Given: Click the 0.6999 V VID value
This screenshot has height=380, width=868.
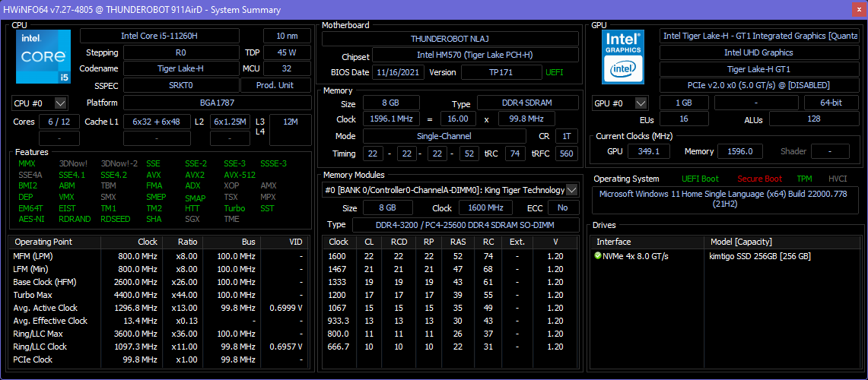Looking at the screenshot, I should 285,308.
